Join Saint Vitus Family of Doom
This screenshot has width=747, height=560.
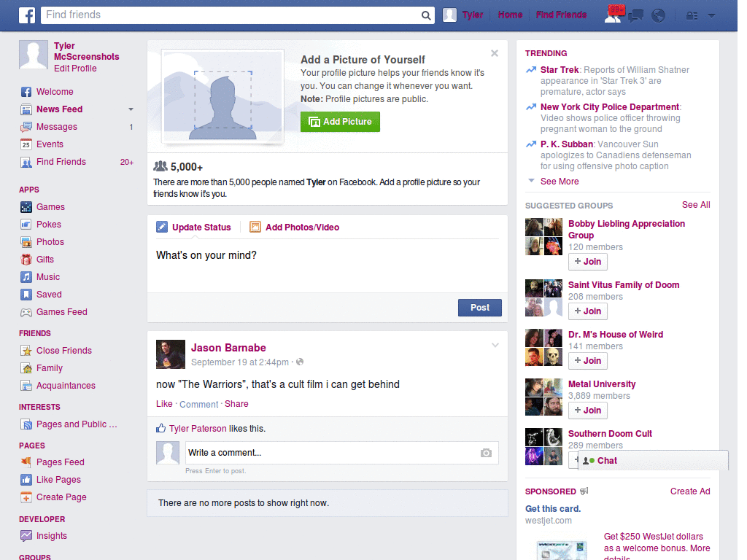[x=588, y=311]
